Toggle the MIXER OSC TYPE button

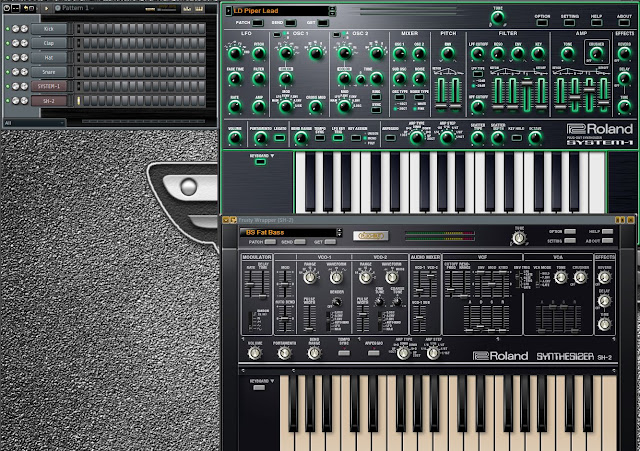[400, 98]
